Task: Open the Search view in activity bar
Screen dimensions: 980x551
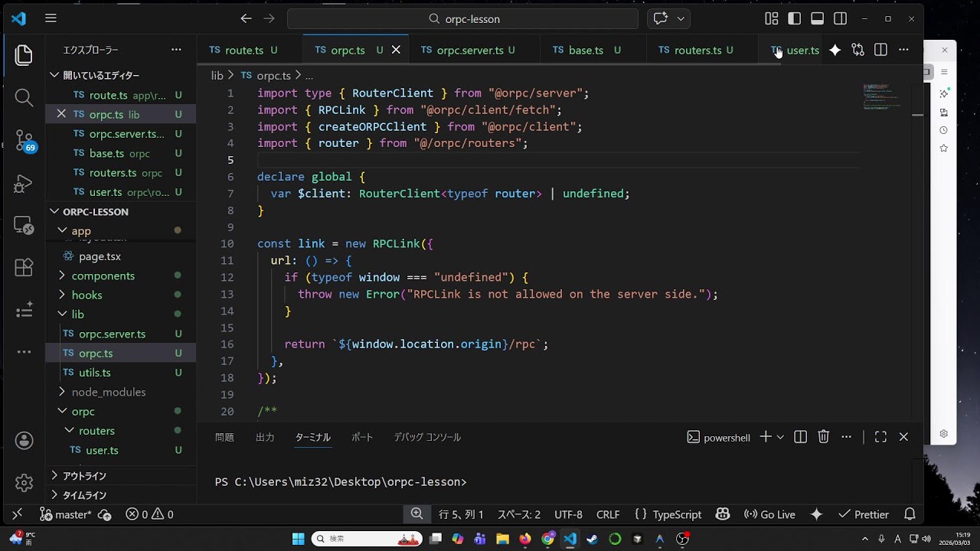Action: click(x=24, y=97)
